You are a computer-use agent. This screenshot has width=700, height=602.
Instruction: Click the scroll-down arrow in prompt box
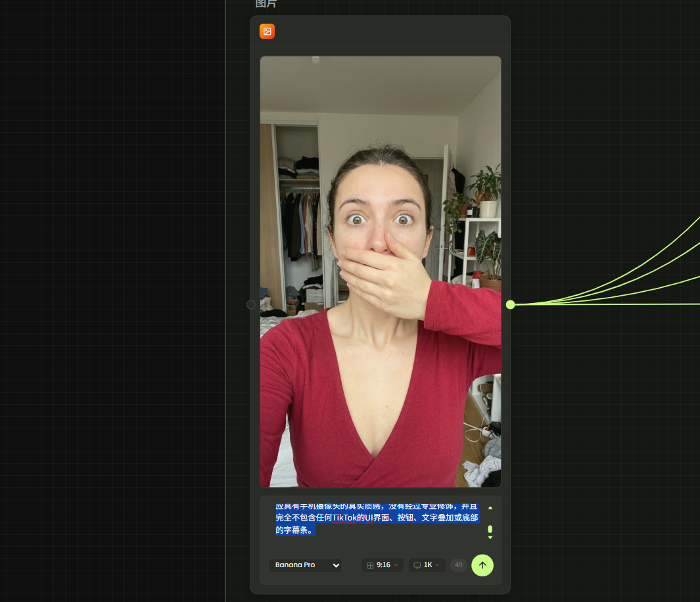(x=490, y=538)
